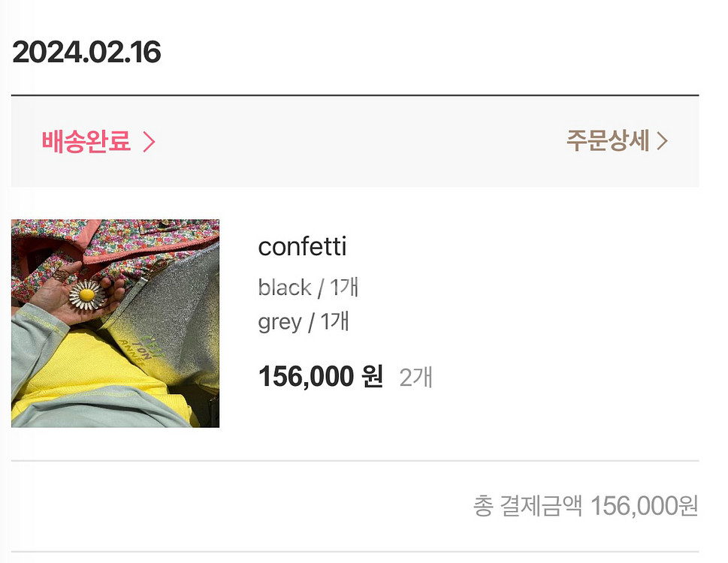The width and height of the screenshot is (728, 563).
Task: Click the 총 결제금액 total label
Action: (527, 506)
